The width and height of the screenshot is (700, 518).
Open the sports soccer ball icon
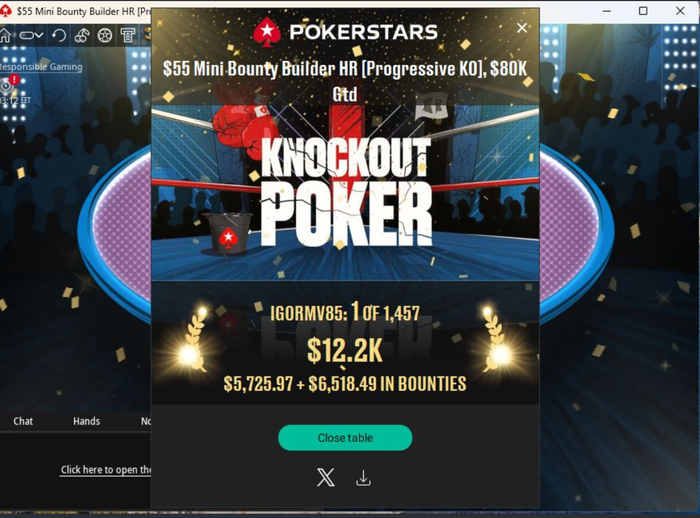pyautogui.click(x=105, y=35)
